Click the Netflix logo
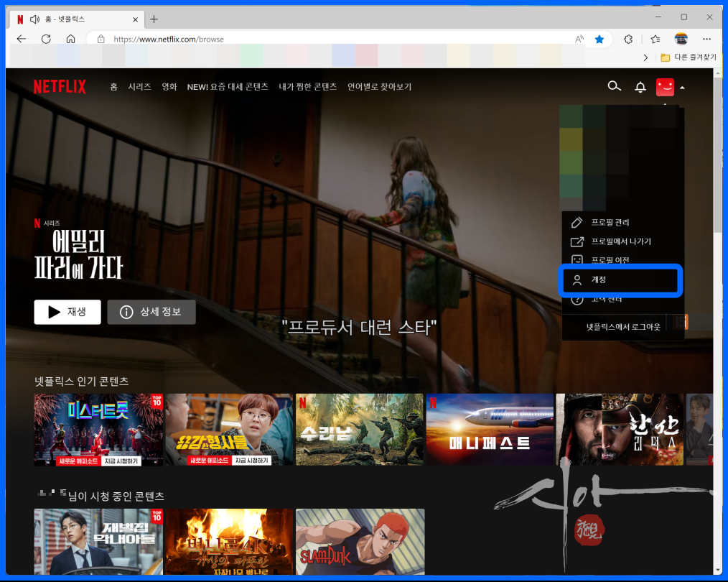Image resolution: width=728 pixels, height=582 pixels. 60,87
